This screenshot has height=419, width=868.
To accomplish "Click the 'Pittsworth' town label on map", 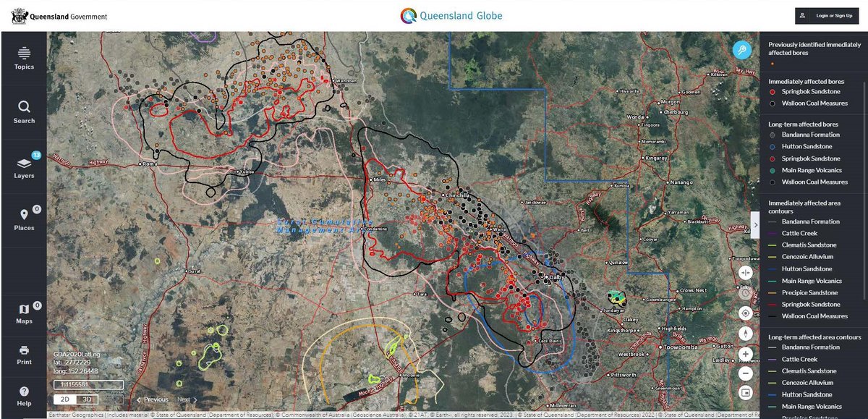I will [x=624, y=375].
